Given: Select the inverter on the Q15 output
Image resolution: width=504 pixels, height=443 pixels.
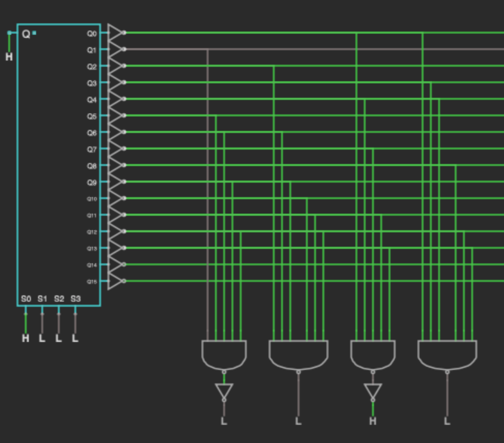Looking at the screenshot, I should tap(115, 281).
